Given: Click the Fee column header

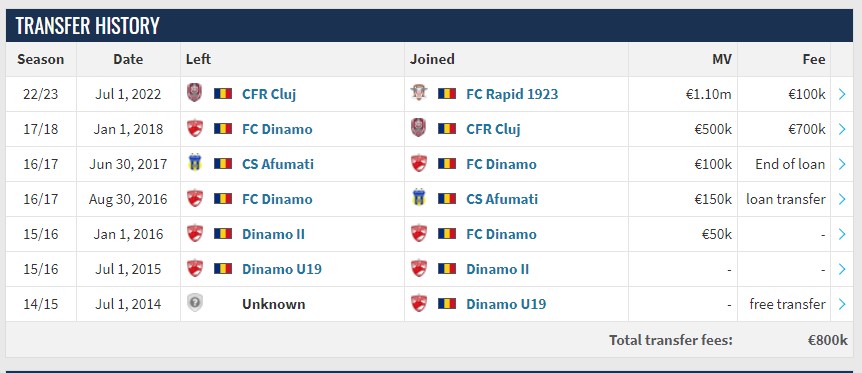Looking at the screenshot, I should coord(814,59).
